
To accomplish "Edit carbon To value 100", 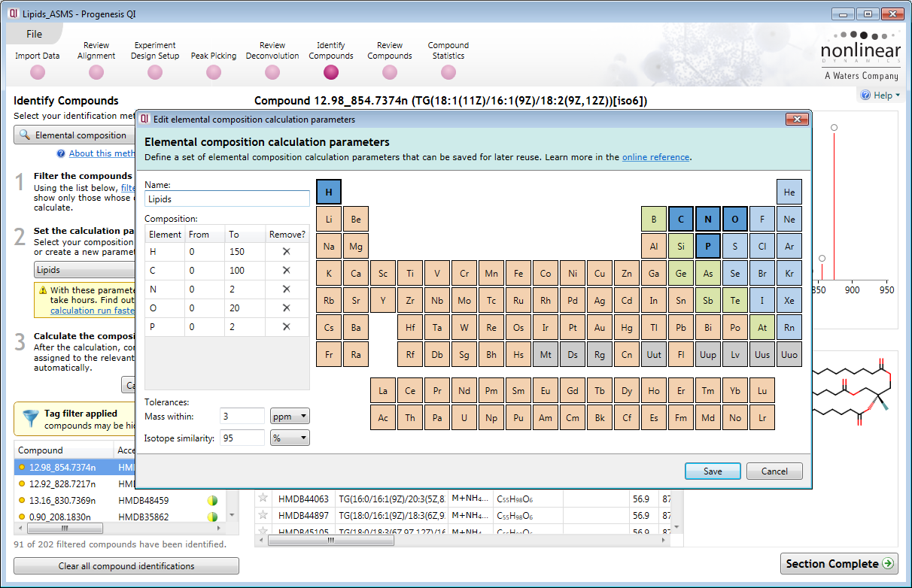I will 246,271.
